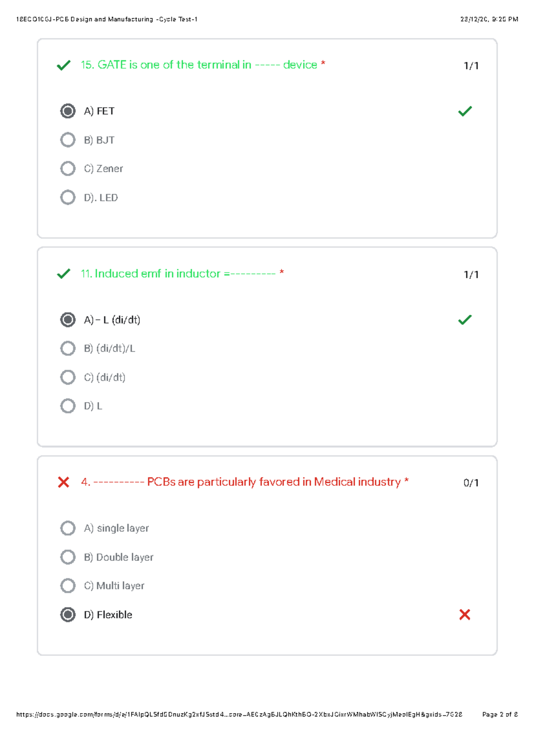Screen dimensions: 534x756
Task: Select the A) single layer option
Action: (x=68, y=528)
